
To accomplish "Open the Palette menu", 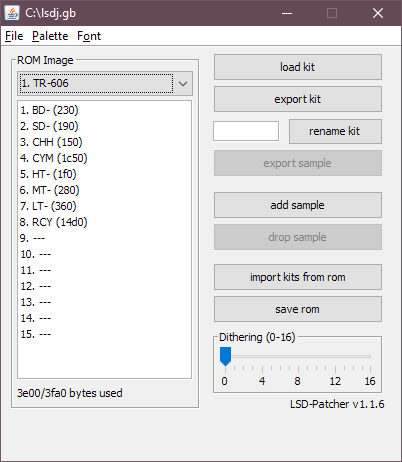I will point(50,36).
